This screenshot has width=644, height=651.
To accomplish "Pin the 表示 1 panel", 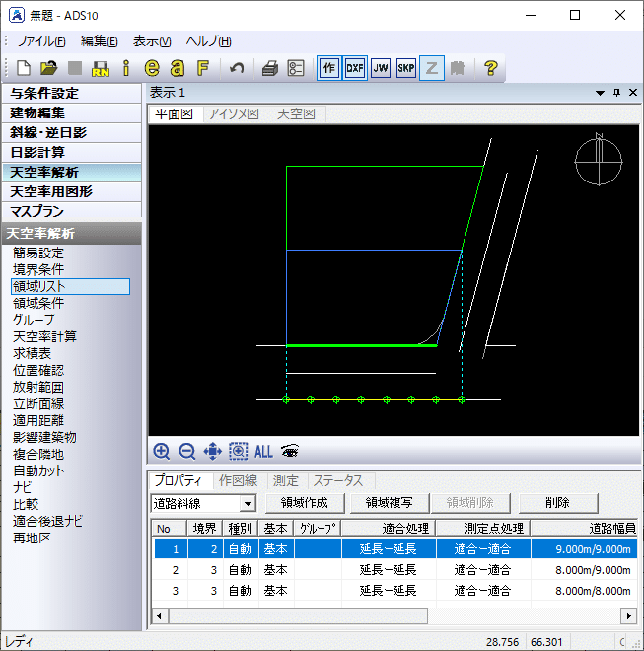I will [617, 93].
